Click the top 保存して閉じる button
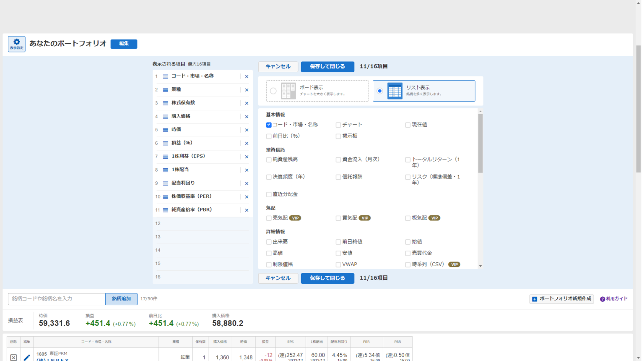644x361 pixels. coord(327,67)
